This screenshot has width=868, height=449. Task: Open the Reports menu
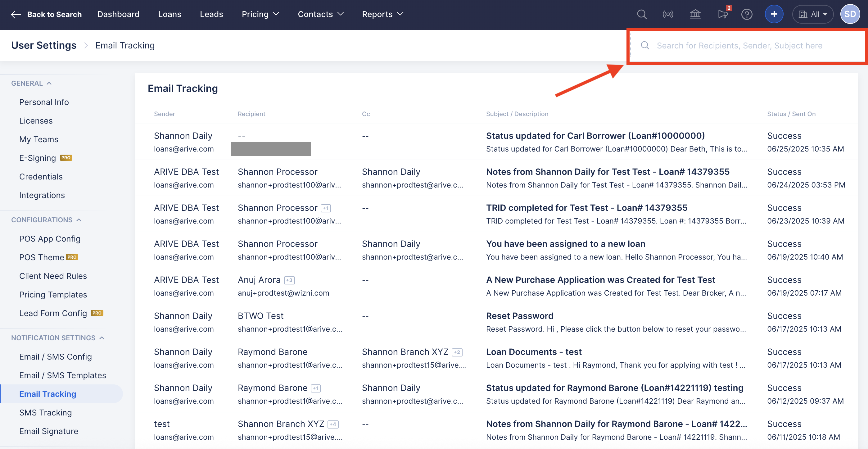382,14
